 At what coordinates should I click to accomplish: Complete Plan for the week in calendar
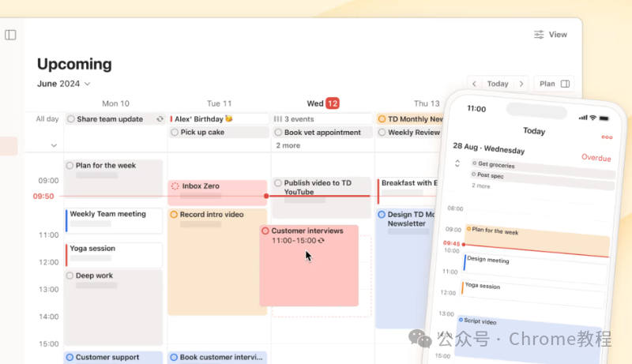coord(70,166)
